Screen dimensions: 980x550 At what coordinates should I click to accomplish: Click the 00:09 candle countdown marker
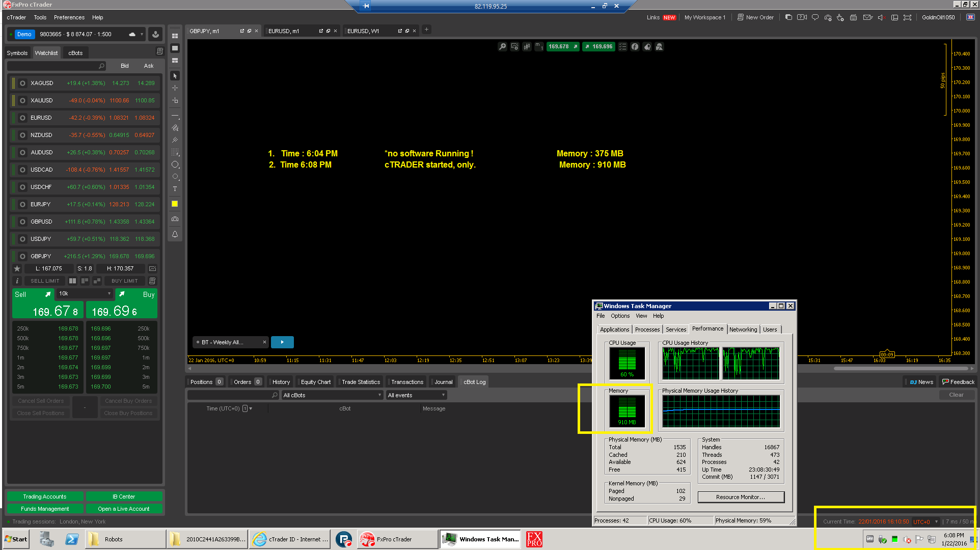pyautogui.click(x=887, y=354)
